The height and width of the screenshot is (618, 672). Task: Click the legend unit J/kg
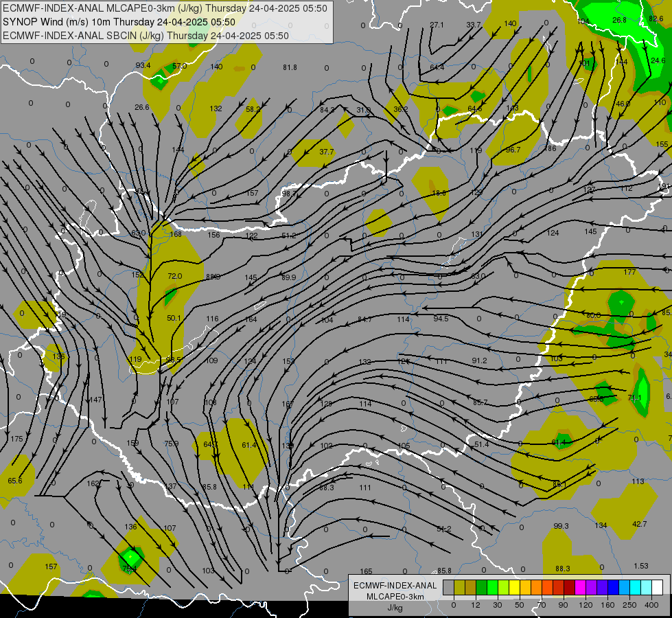(395, 608)
